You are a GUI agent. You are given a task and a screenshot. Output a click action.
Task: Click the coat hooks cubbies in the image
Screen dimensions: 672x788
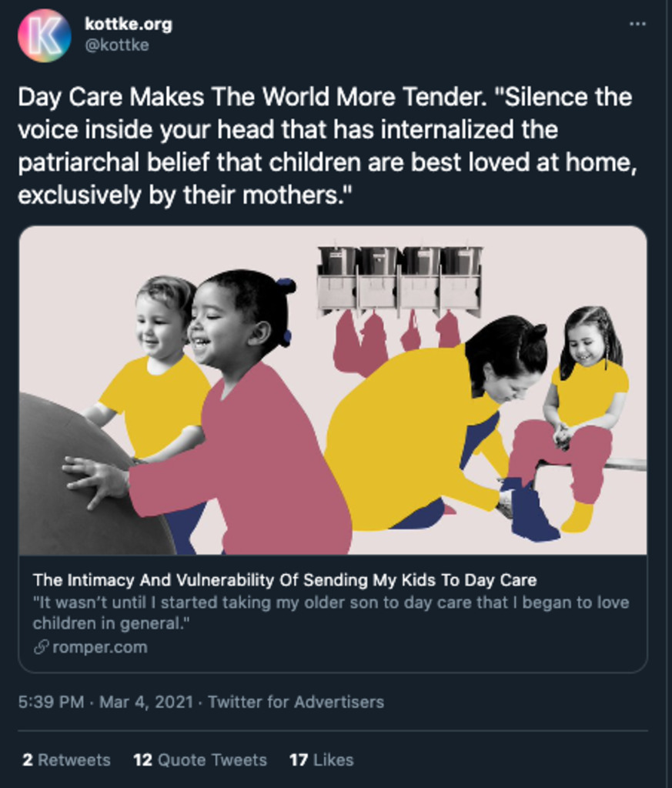[x=400, y=281]
